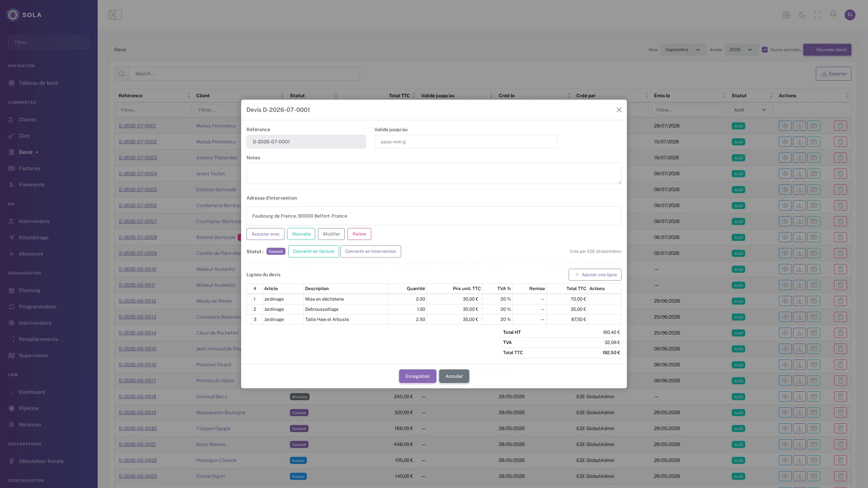Open the Actif status filter dropdown
868x488 pixels.
tap(751, 110)
